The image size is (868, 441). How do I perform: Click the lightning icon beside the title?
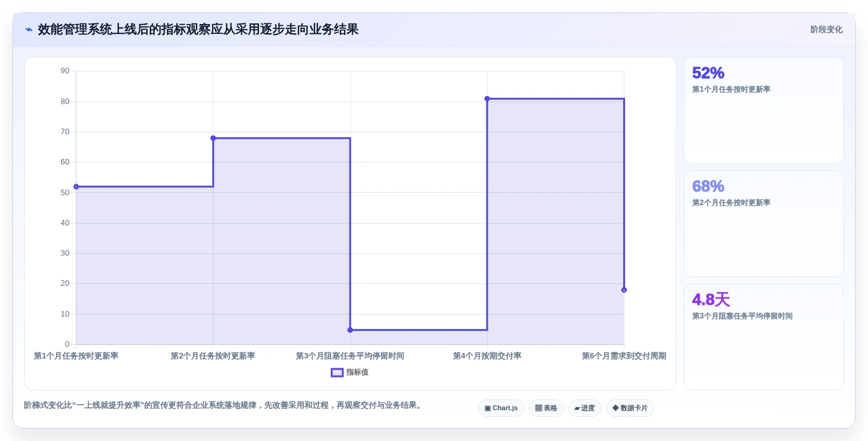[x=28, y=30]
